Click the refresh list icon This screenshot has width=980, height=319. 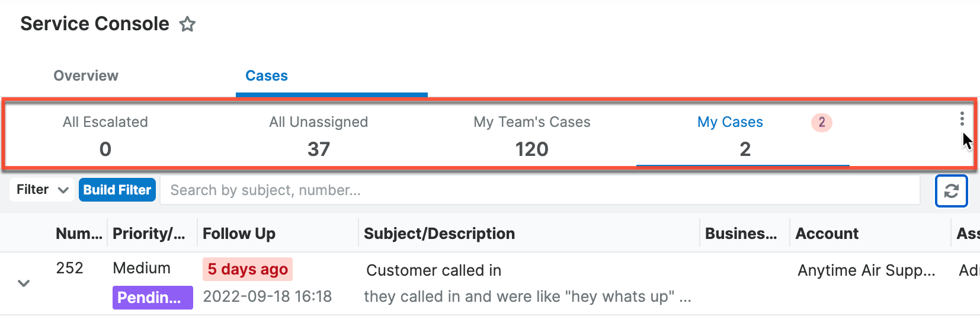[951, 191]
